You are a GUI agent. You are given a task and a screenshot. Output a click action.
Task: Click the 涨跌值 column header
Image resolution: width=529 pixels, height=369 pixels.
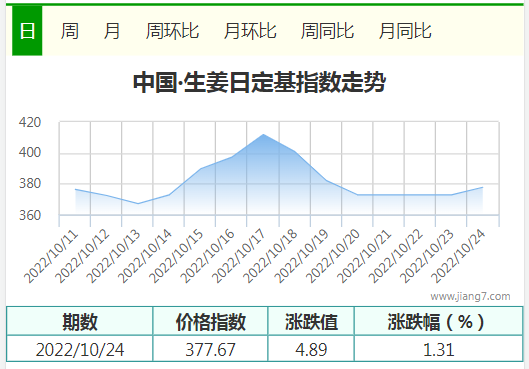[x=311, y=321]
